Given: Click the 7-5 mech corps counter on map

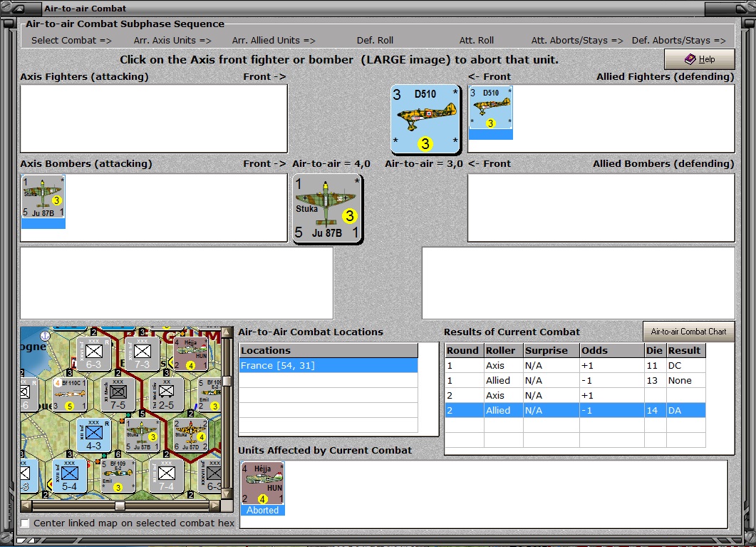Looking at the screenshot, I should 118,394.
